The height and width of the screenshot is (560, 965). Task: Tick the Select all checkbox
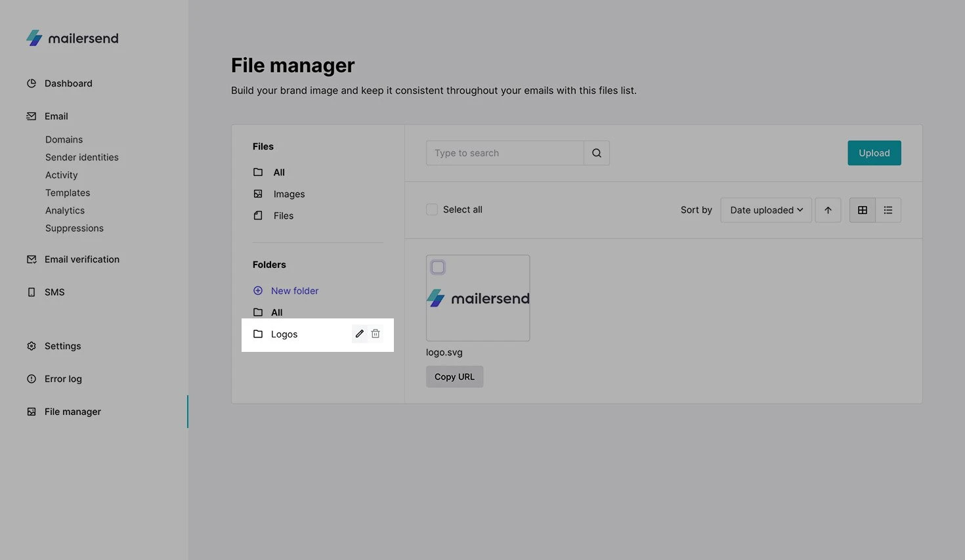click(x=432, y=209)
